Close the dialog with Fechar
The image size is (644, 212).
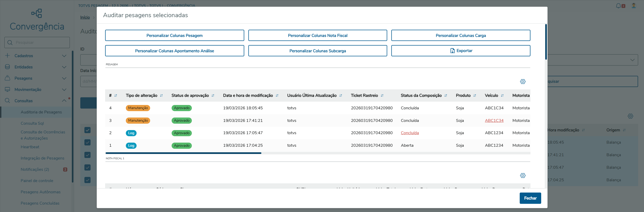[530, 198]
